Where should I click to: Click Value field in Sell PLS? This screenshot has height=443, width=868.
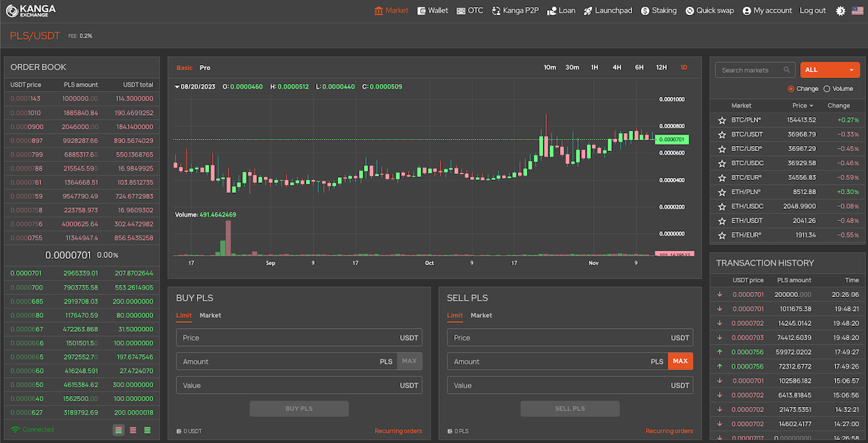pos(570,385)
